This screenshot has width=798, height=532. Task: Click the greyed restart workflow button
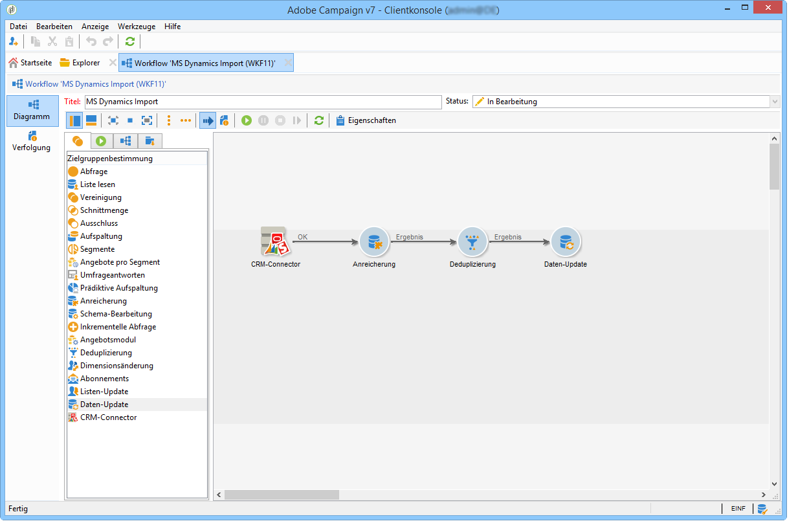click(297, 120)
